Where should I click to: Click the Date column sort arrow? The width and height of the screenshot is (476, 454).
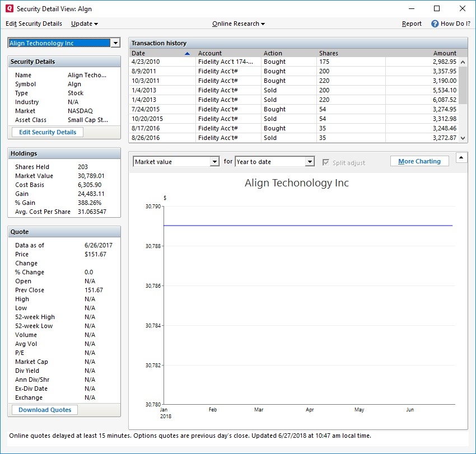pyautogui.click(x=187, y=53)
